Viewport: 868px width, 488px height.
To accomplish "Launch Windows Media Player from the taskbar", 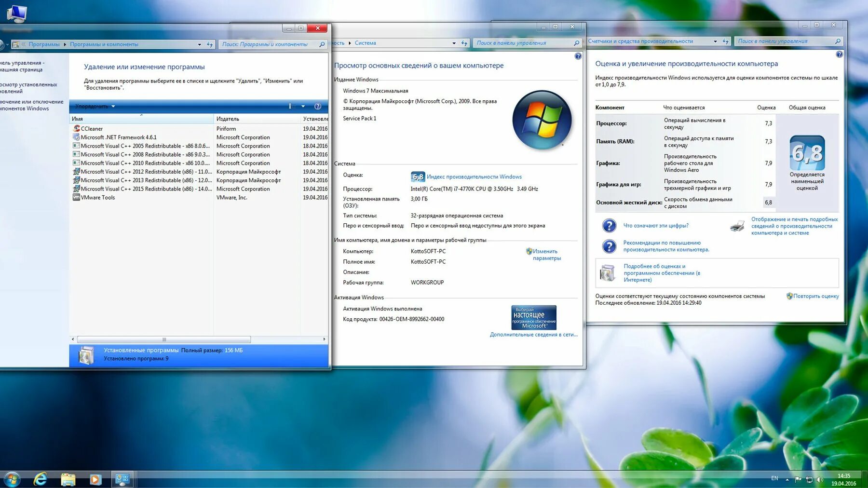I will 95,479.
